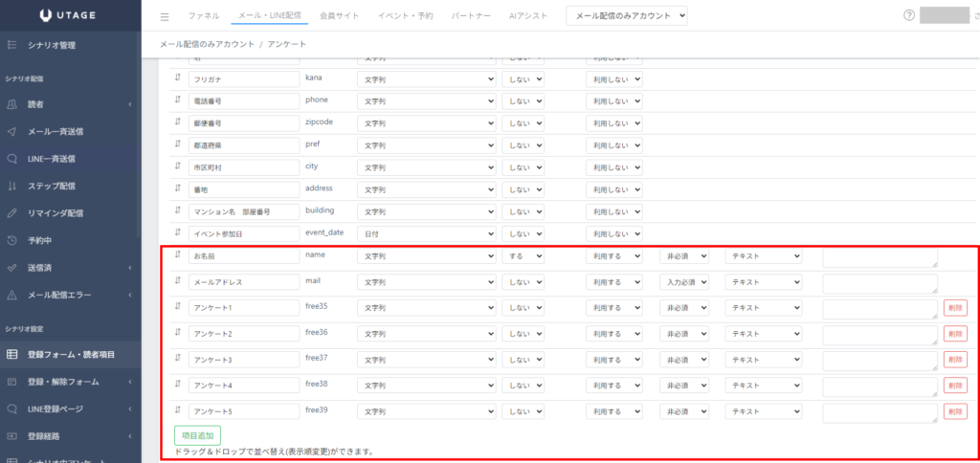Click the hamburger menu icon in top bar
The height and width of the screenshot is (463, 980).
(165, 16)
